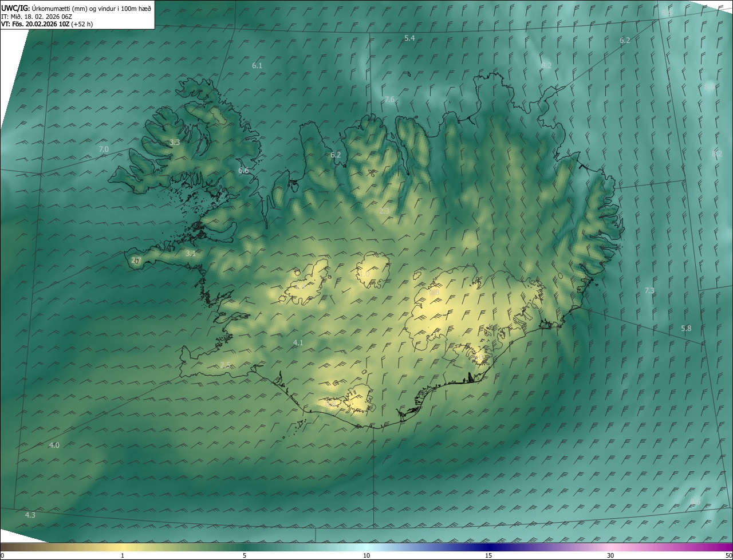This screenshot has width=733, height=560.
Task: Click the map value label '4.3'
Action: [30, 515]
